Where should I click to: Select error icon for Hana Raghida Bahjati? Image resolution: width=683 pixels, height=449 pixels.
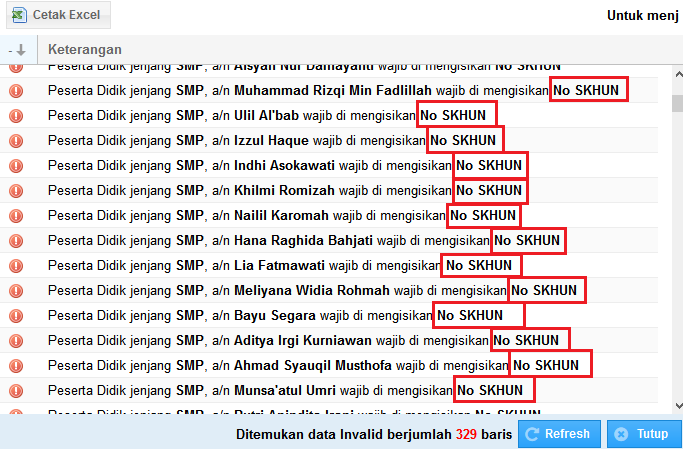(16, 240)
